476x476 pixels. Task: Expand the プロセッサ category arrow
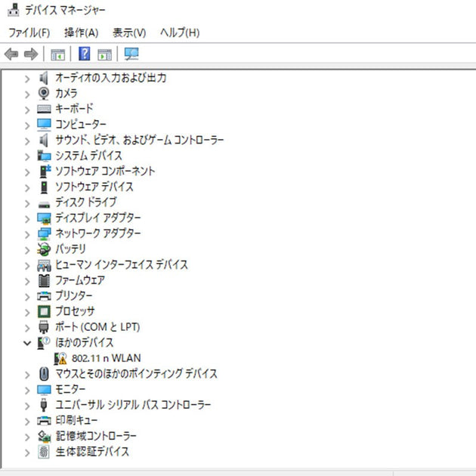pyautogui.click(x=27, y=312)
